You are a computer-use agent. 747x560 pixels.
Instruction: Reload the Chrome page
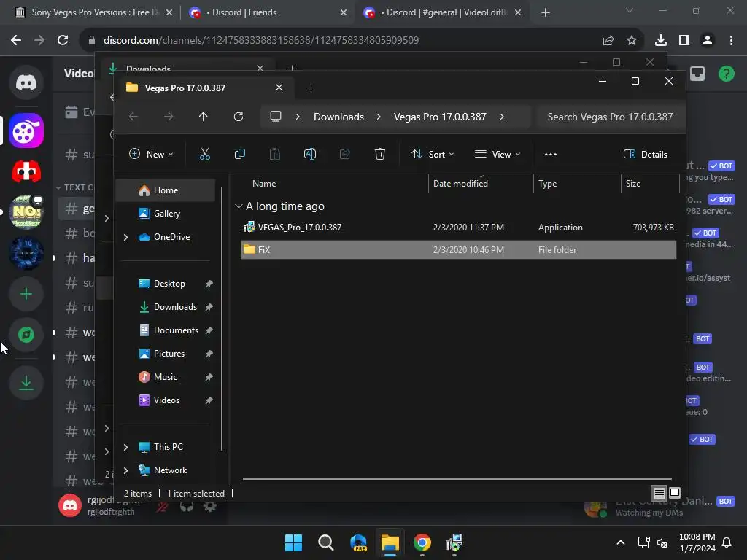click(x=63, y=40)
